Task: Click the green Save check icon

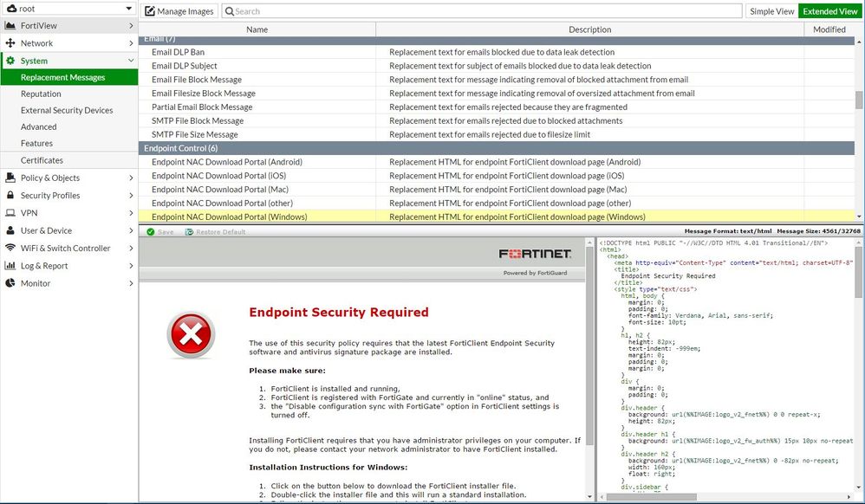Action: pyautogui.click(x=151, y=232)
